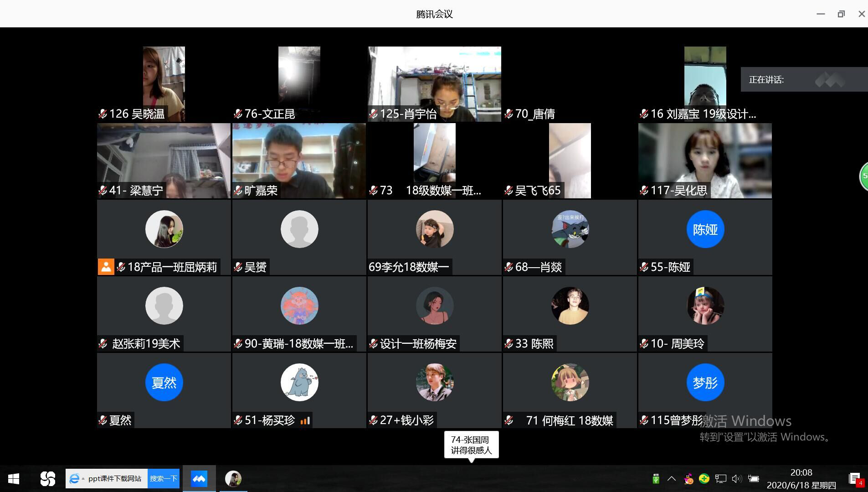868x492 pixels.
Task: Click the muted mic icon beside 夏然
Action: pos(103,420)
